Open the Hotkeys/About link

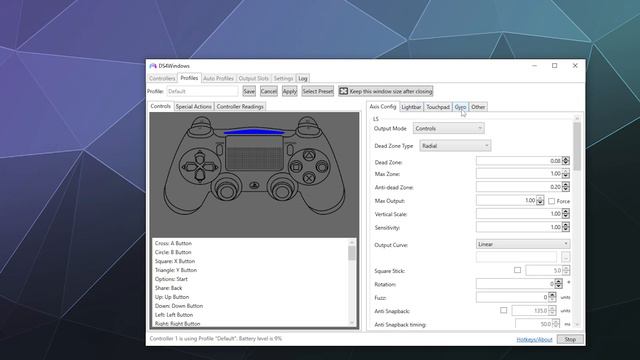[534, 340]
